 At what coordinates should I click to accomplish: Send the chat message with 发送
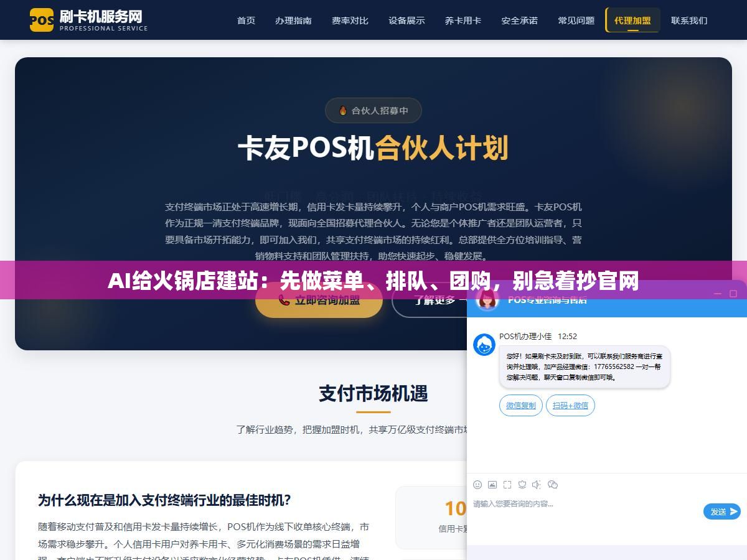[x=722, y=511]
